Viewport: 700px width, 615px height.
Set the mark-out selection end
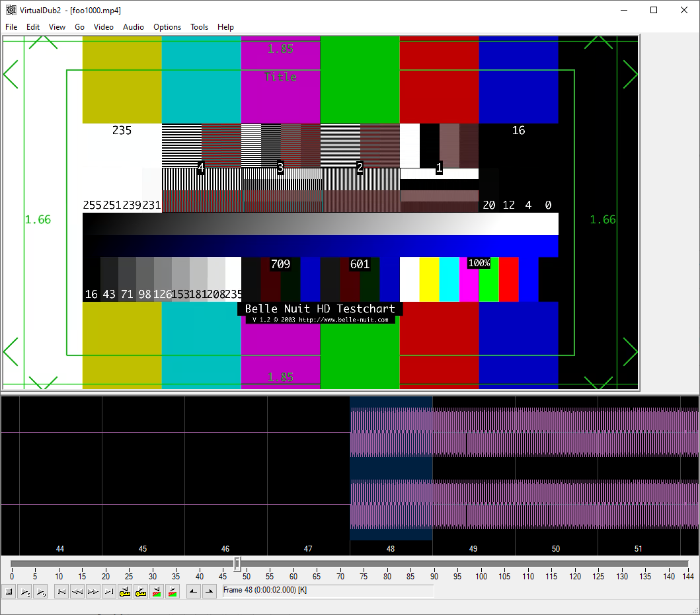pyautogui.click(x=209, y=591)
